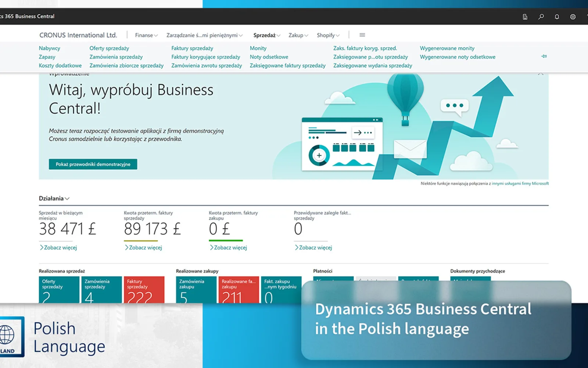
Task: Open the settings gear icon
Action: coord(573,17)
